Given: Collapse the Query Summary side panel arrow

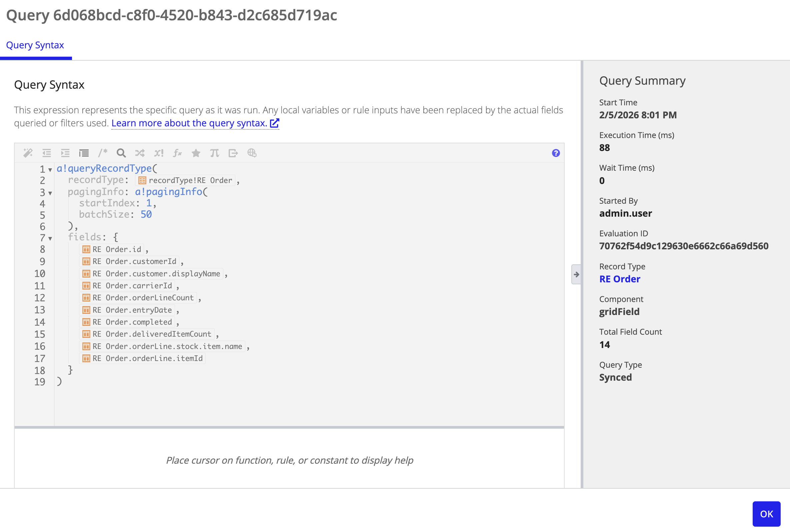Looking at the screenshot, I should click(x=576, y=274).
